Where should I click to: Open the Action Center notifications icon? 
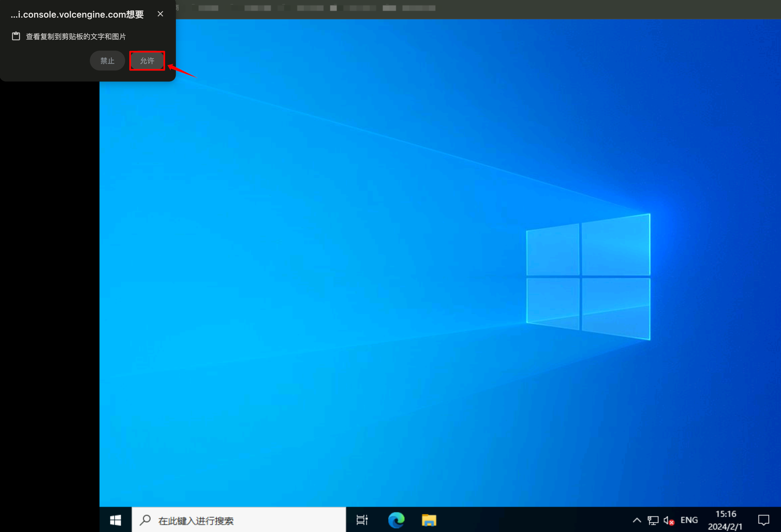pos(764,520)
